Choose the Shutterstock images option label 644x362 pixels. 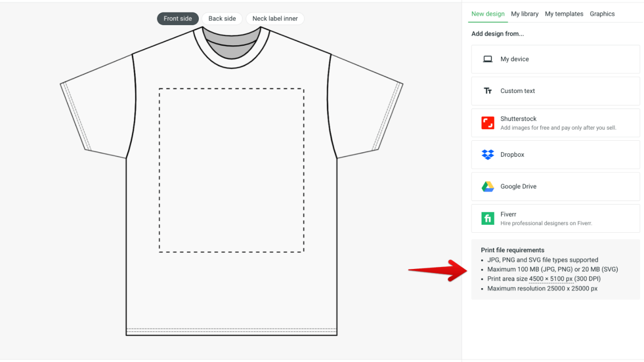pos(518,119)
